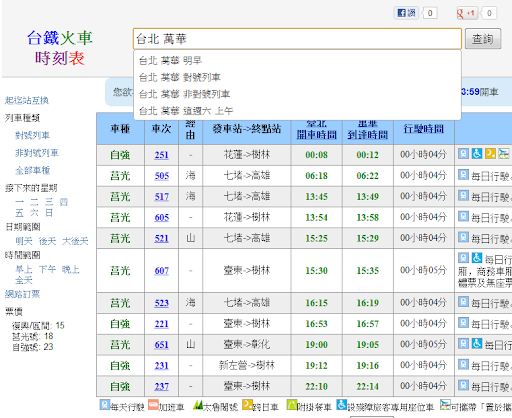Click the 附掛餐車 legend icon below table
Screen dimensions: 512x418
click(x=292, y=405)
